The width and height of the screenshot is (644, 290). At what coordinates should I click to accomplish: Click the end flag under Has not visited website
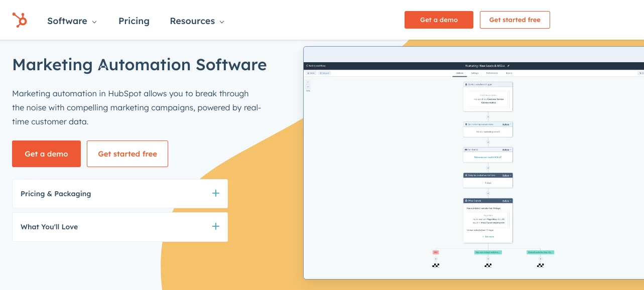[488, 265]
